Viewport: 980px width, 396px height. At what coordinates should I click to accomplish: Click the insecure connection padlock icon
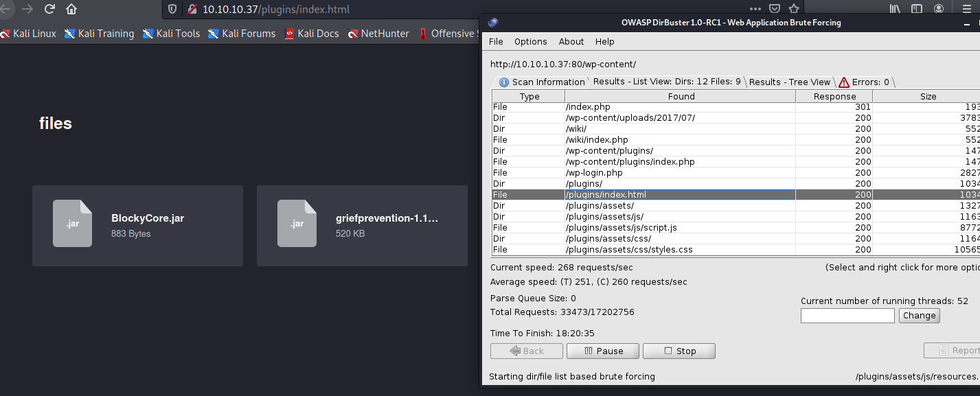coord(191,10)
